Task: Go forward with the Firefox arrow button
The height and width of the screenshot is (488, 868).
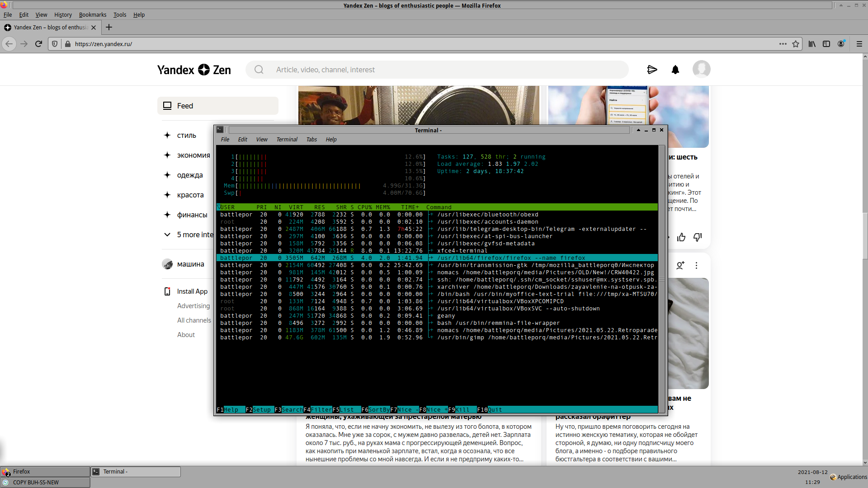Action: pyautogui.click(x=24, y=44)
